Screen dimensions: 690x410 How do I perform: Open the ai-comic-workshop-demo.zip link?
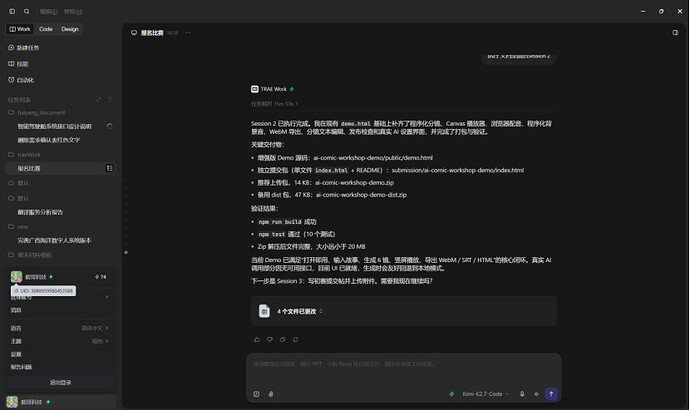click(354, 182)
